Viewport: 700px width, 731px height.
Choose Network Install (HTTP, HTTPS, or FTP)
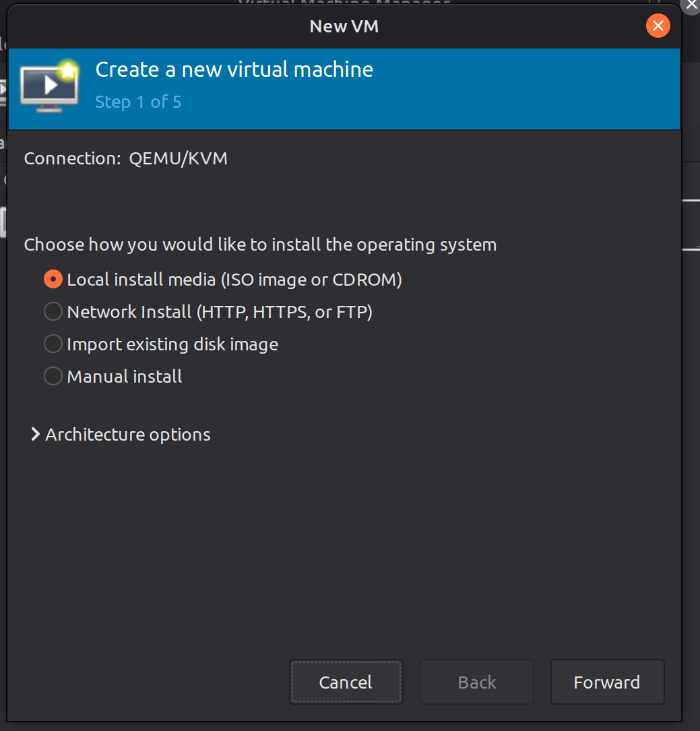pos(53,311)
